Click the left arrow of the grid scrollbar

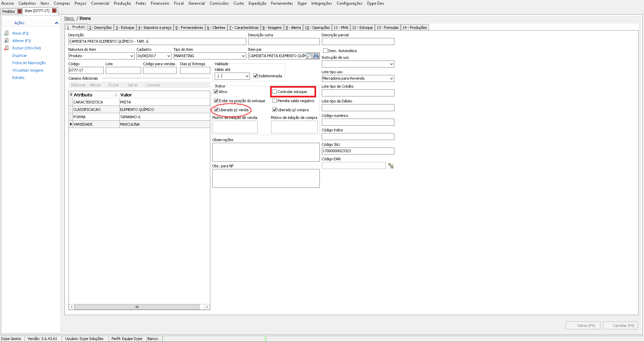[x=72, y=307]
